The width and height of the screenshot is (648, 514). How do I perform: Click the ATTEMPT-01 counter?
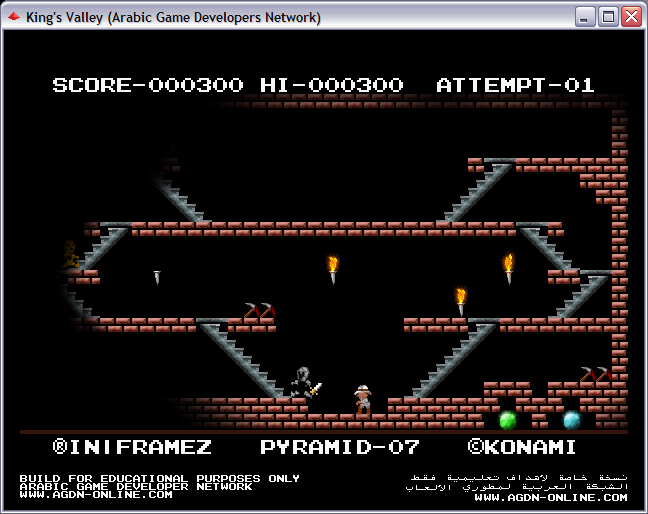515,85
